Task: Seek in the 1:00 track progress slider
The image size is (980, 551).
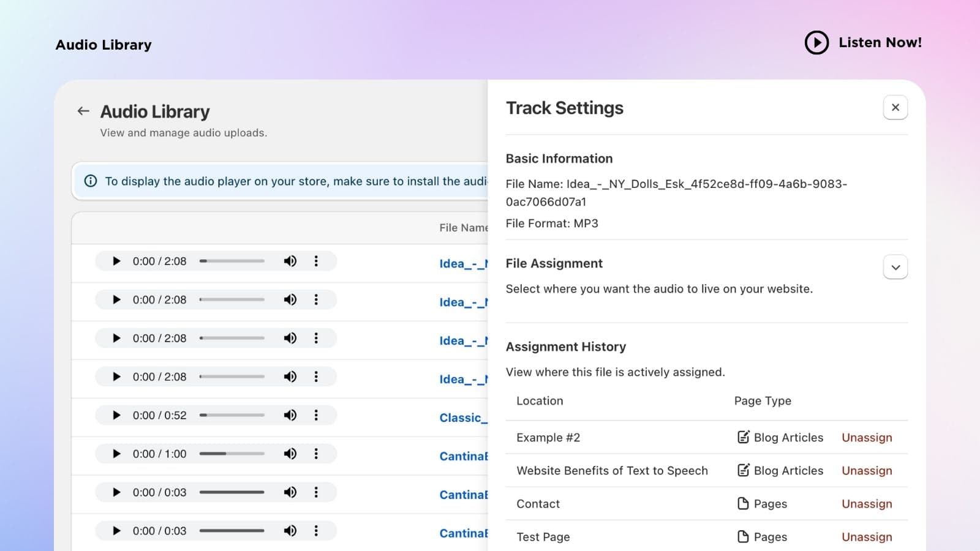Action: pyautogui.click(x=232, y=454)
